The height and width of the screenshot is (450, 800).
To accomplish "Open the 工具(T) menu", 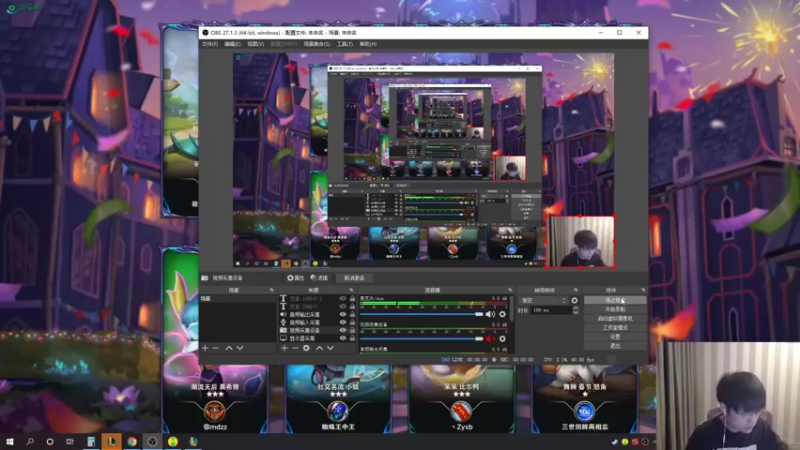I will (x=344, y=44).
